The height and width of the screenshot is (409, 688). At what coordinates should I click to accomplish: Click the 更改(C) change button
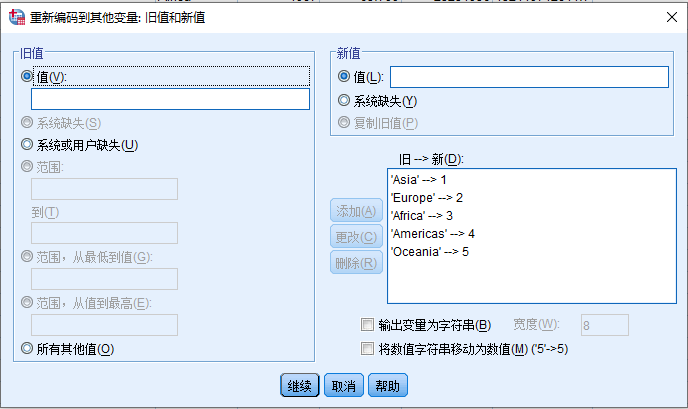click(x=356, y=237)
